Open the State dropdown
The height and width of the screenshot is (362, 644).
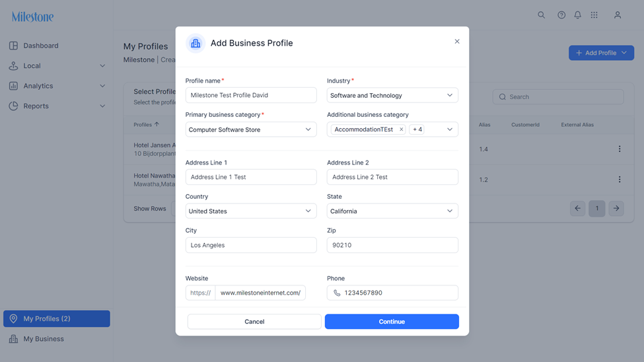point(392,211)
